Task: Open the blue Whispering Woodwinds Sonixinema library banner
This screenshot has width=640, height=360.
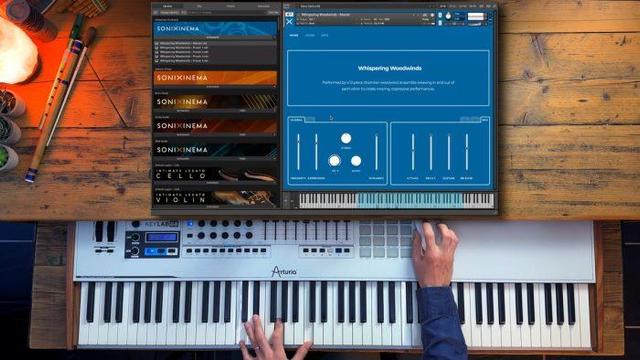Action: 216,29
